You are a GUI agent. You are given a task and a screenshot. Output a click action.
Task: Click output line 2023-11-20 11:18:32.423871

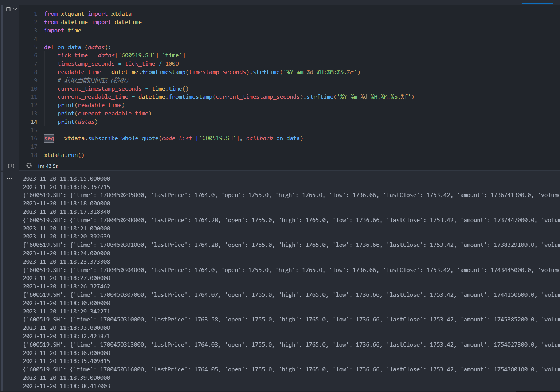coord(67,336)
